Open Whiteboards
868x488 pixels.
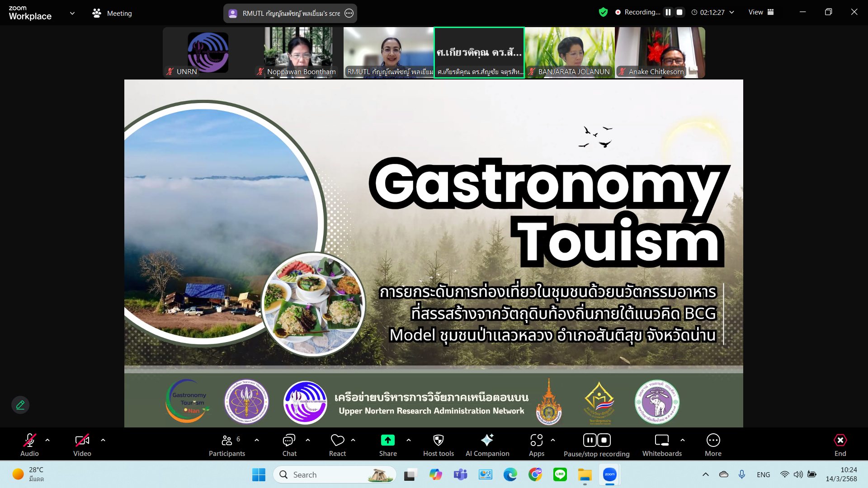pyautogui.click(x=661, y=445)
